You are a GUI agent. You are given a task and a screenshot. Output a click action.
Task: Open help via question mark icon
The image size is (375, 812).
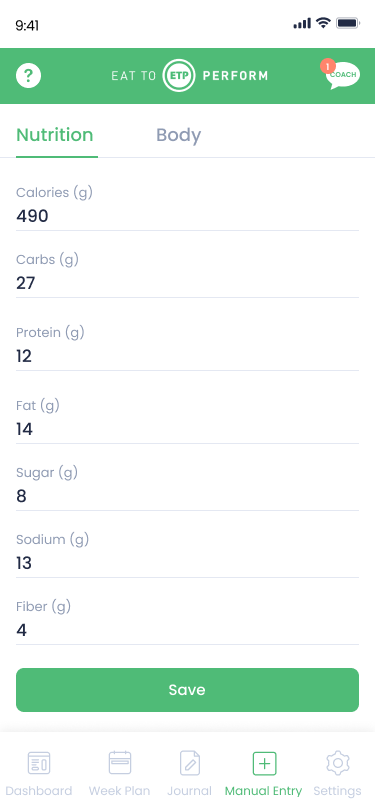[x=28, y=76]
